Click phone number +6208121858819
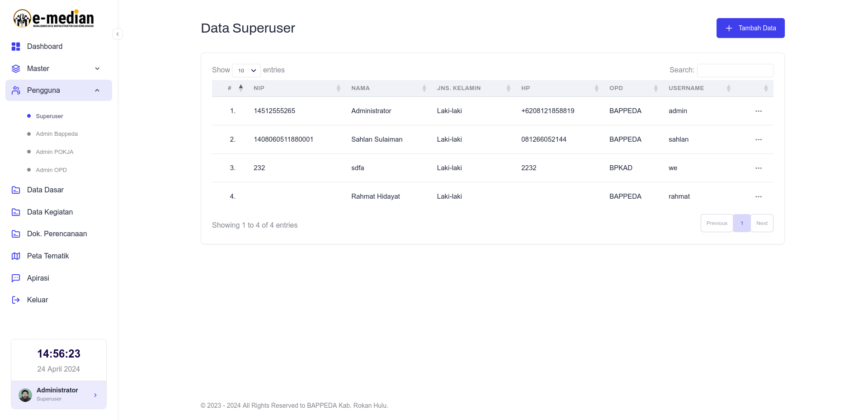Image resolution: width=868 pixels, height=420 pixels. coord(548,111)
